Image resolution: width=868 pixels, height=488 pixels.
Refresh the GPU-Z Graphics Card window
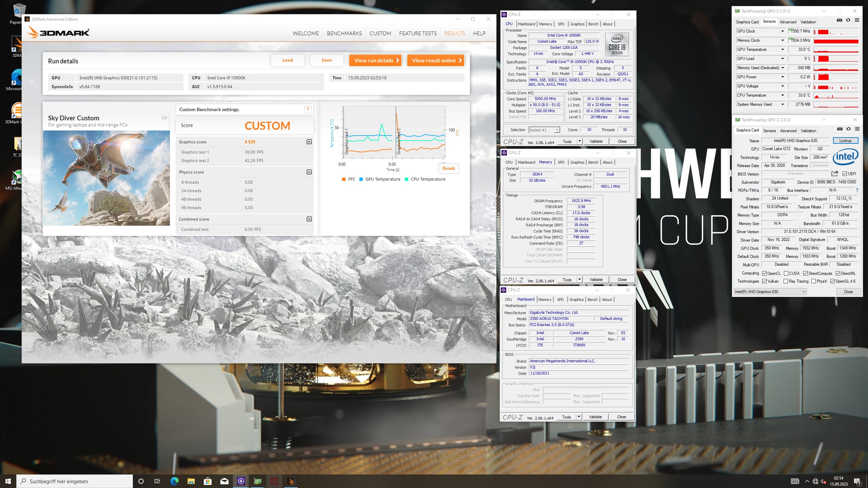pos(849,129)
